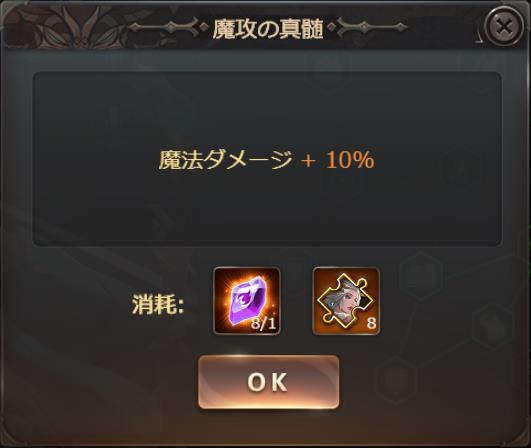531x448 pixels.
Task: Click the 魔攻の真髄 title text
Action: tap(268, 29)
